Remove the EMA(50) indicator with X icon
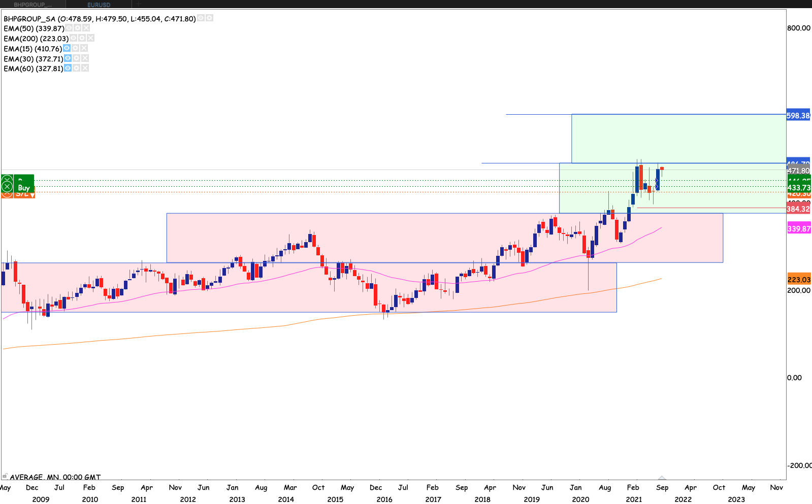This screenshot has width=812, height=504. pyautogui.click(x=86, y=28)
